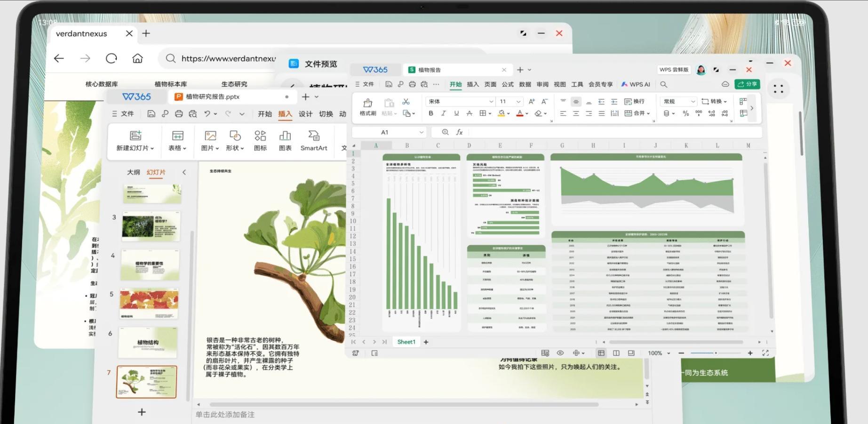Switch to page layout view in spreadsheet
Screen dimensions: 868x424
point(616,353)
